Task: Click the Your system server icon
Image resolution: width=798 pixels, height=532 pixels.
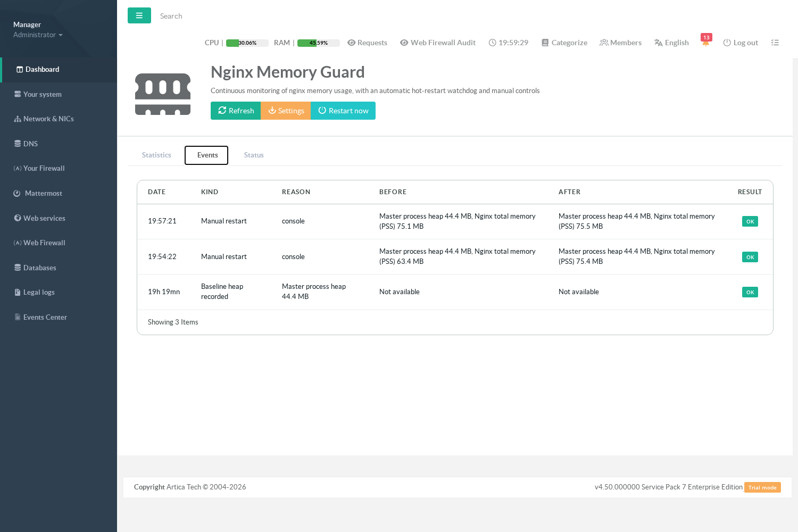Action: pyautogui.click(x=18, y=94)
